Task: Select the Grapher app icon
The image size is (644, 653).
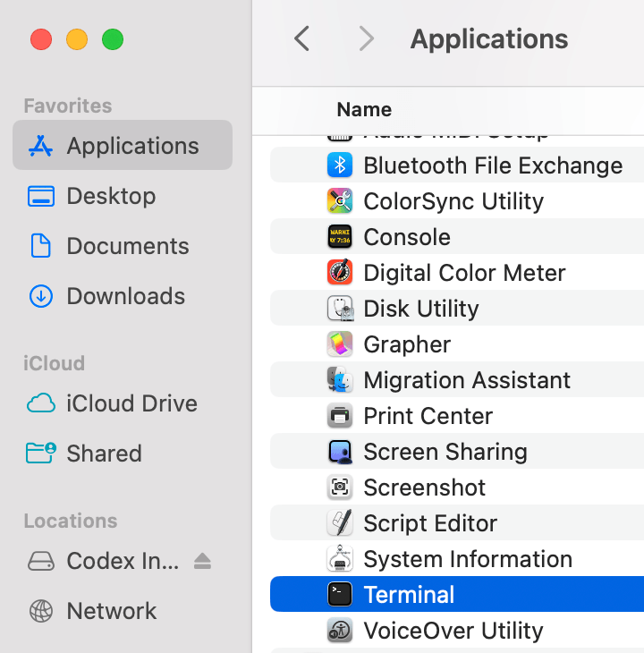Action: coord(340,344)
